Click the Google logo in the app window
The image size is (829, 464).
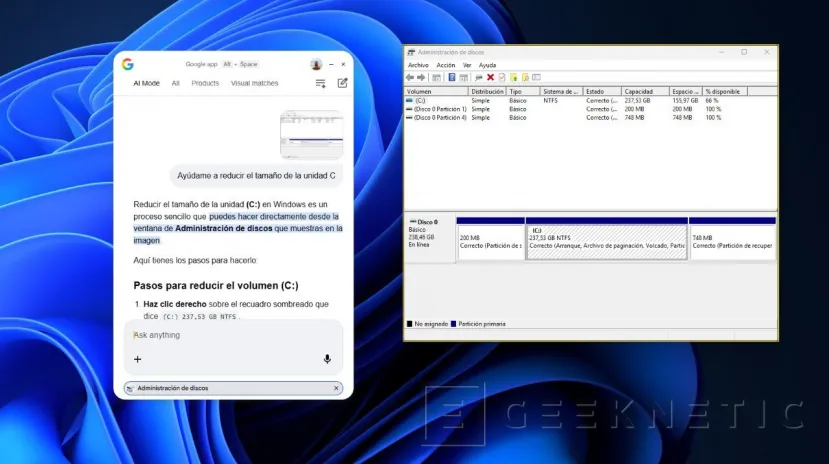pos(127,64)
